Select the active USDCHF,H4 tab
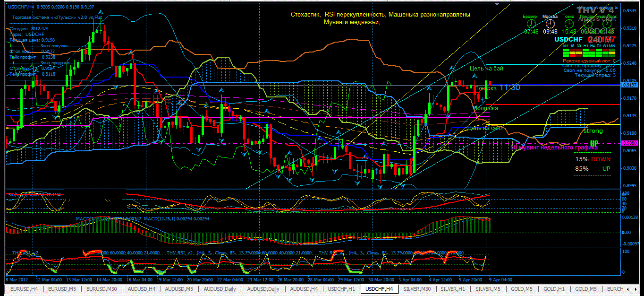This screenshot has height=296, width=644. (x=379, y=289)
